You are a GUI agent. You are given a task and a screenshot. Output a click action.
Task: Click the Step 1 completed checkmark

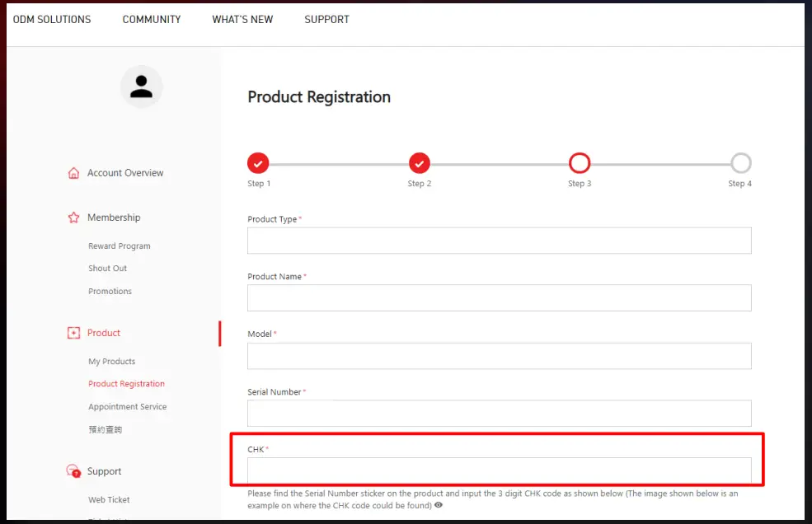pyautogui.click(x=258, y=163)
